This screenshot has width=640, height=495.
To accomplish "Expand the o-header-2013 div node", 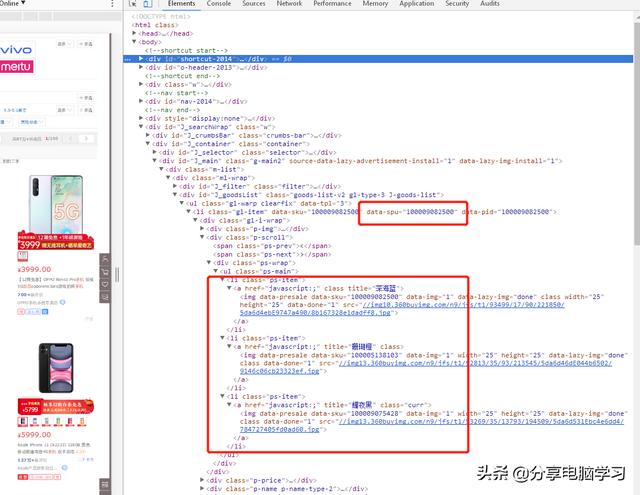I will [x=141, y=67].
